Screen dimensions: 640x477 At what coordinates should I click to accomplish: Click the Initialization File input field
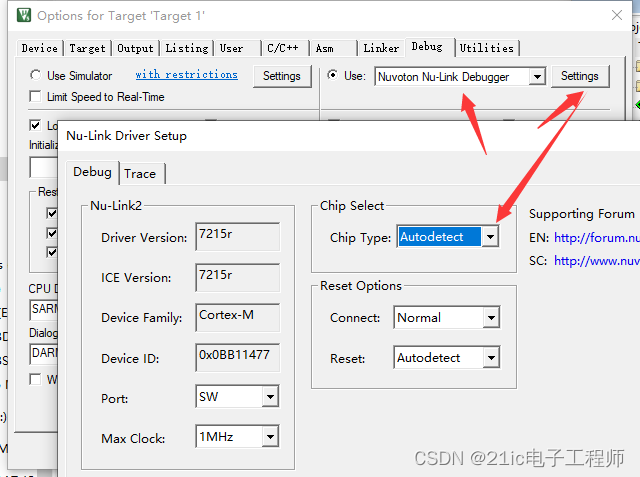[44, 168]
